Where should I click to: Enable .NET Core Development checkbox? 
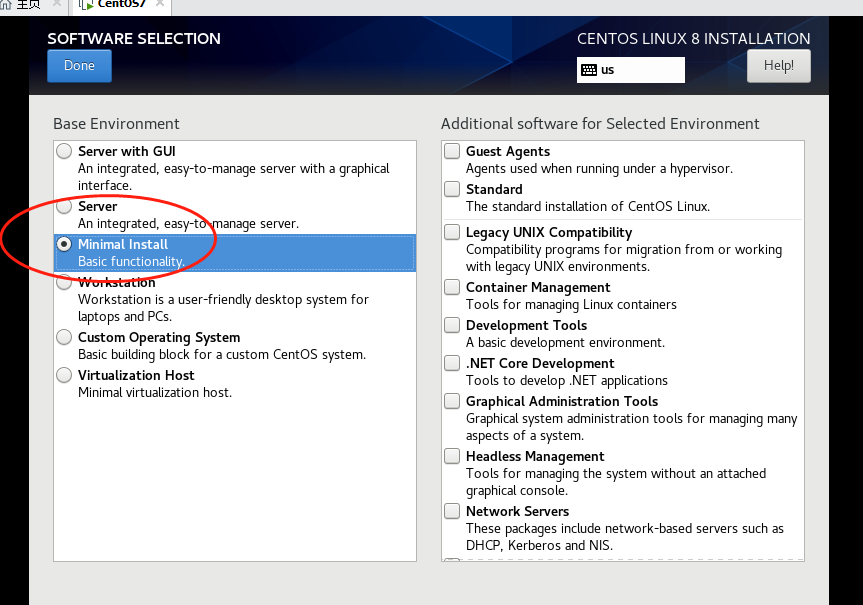452,363
